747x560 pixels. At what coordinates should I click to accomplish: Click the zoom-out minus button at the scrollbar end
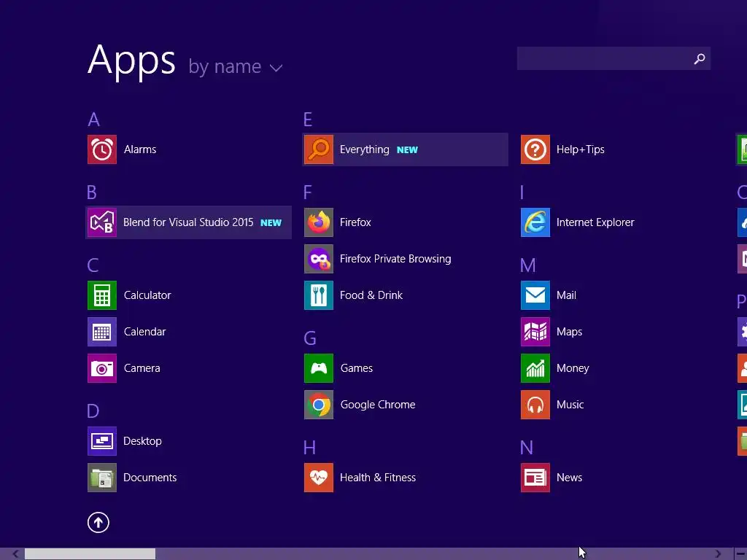tap(740, 554)
